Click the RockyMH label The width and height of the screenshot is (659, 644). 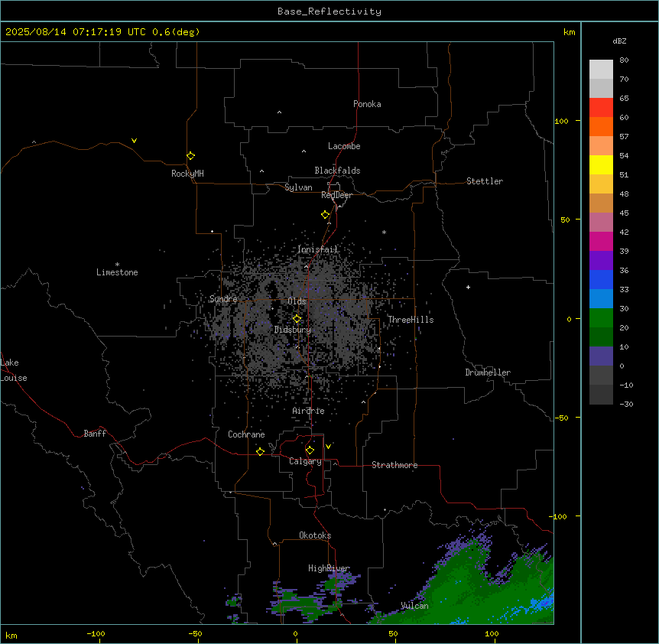[x=187, y=174]
